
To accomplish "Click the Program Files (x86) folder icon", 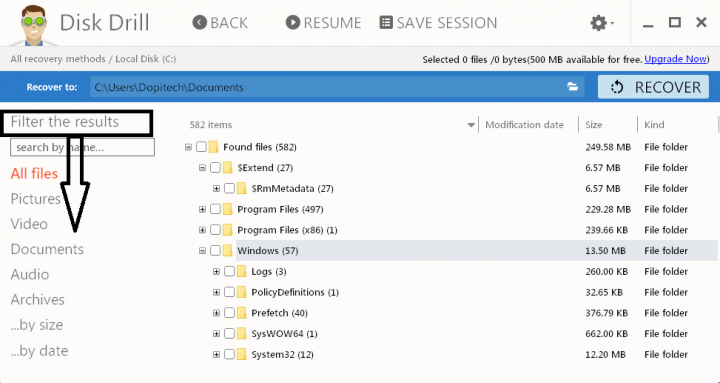I will pos(227,230).
